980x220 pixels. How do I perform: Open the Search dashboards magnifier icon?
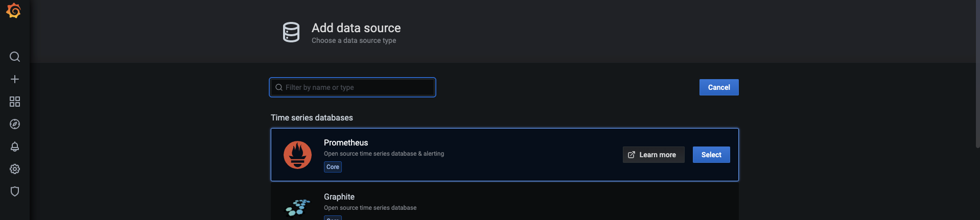[15, 57]
